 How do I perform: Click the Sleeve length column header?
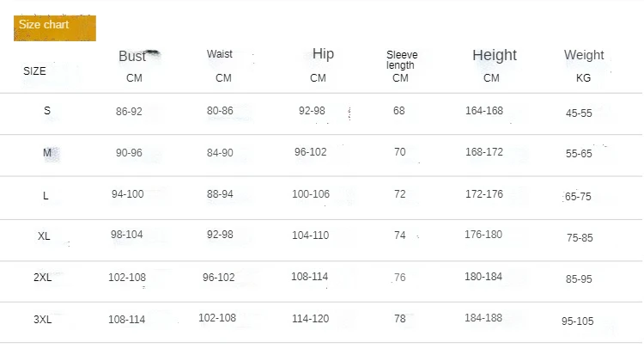click(401, 60)
